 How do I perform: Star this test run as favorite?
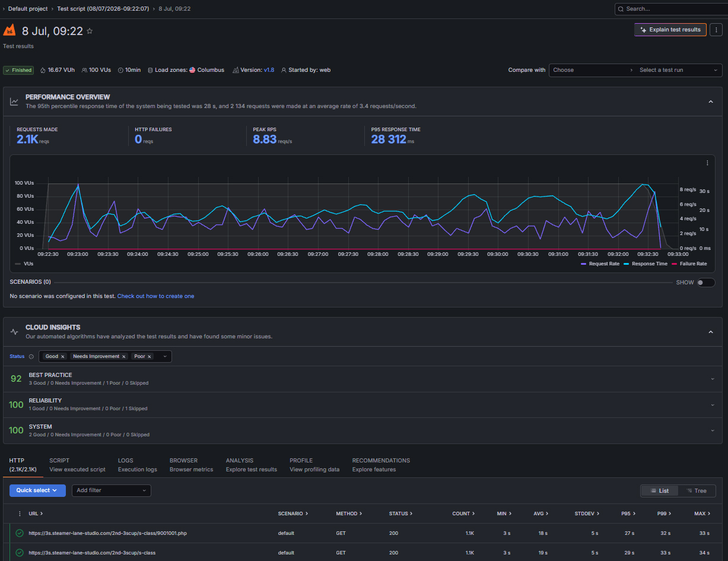90,31
